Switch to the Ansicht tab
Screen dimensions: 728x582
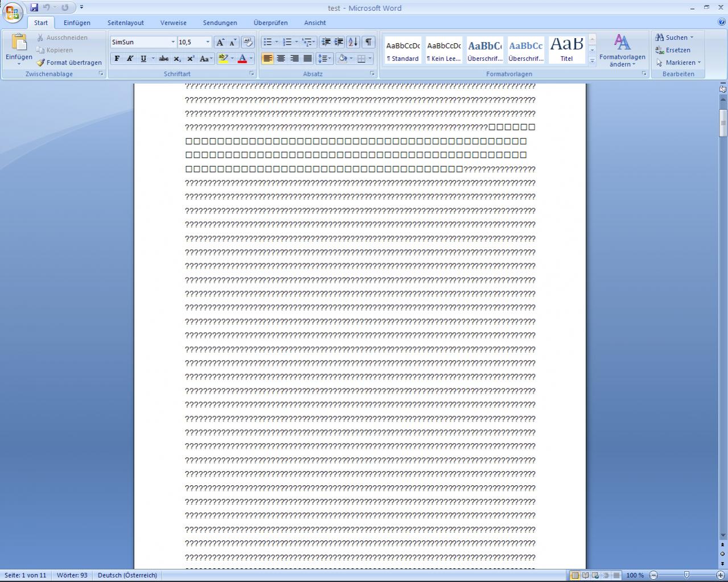tap(315, 23)
